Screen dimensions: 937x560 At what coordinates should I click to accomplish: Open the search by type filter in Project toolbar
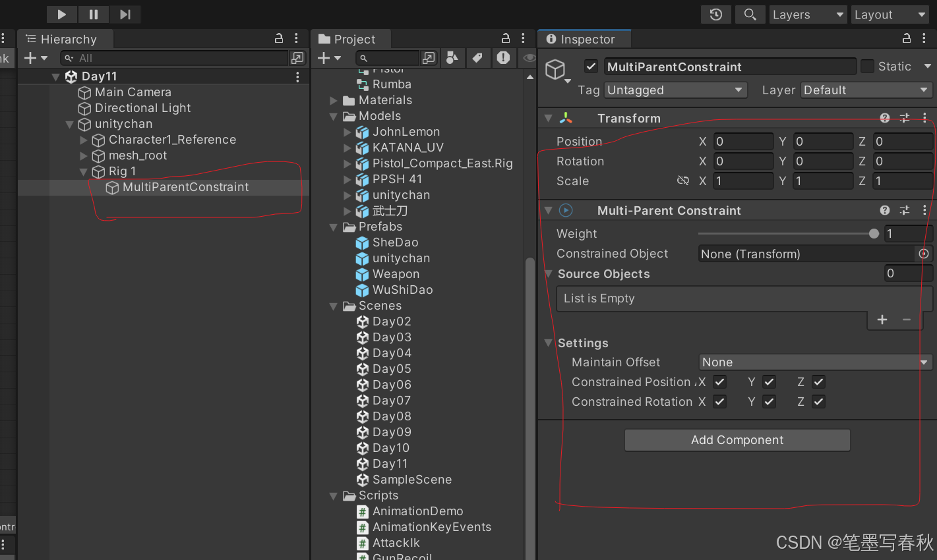coord(453,58)
